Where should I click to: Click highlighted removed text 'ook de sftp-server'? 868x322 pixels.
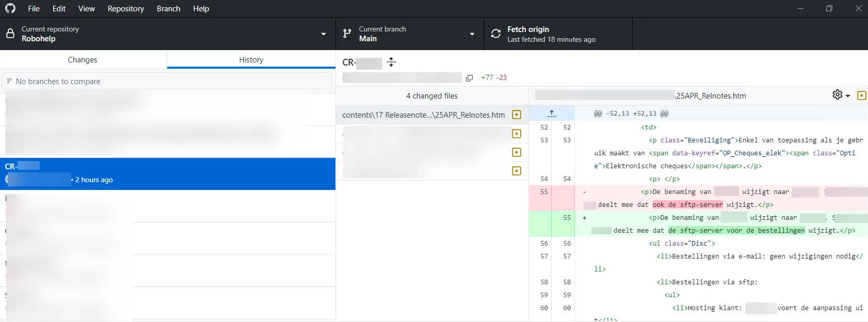coord(687,205)
